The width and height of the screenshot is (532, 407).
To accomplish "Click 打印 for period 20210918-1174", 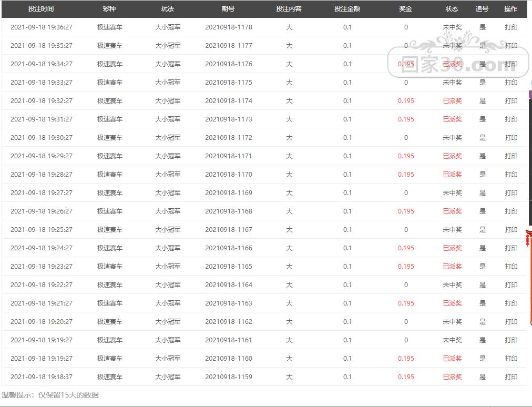I will click(x=511, y=101).
